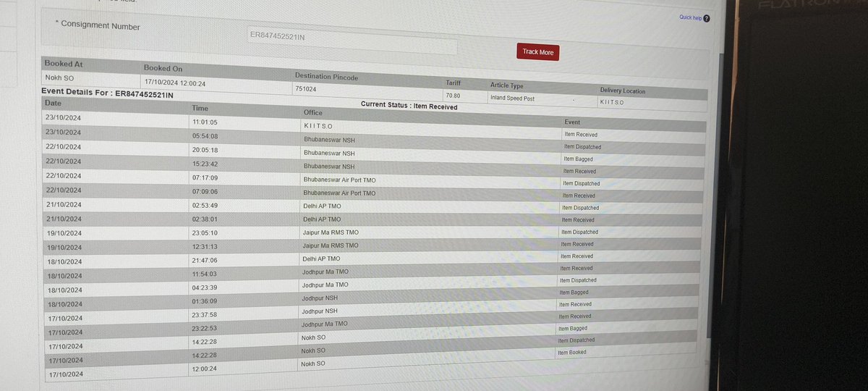This screenshot has width=868, height=391.
Task: Select time 02:53:49
Action: [x=205, y=205]
